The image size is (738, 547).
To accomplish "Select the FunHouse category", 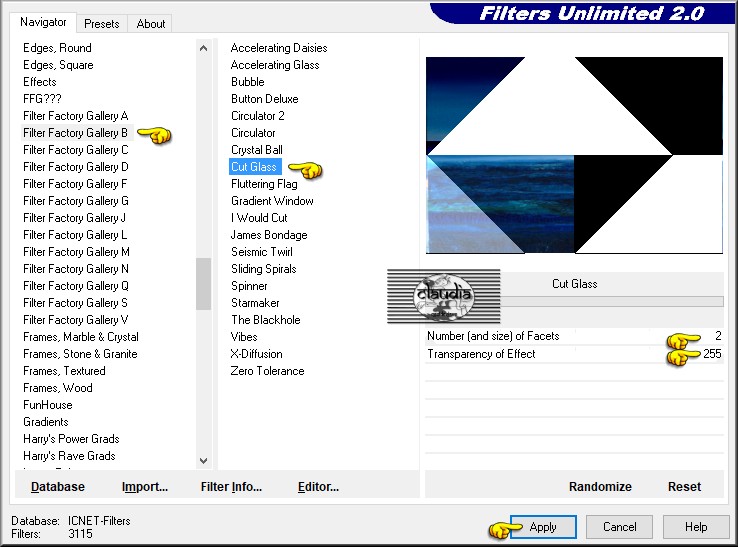I will pyautogui.click(x=48, y=405).
